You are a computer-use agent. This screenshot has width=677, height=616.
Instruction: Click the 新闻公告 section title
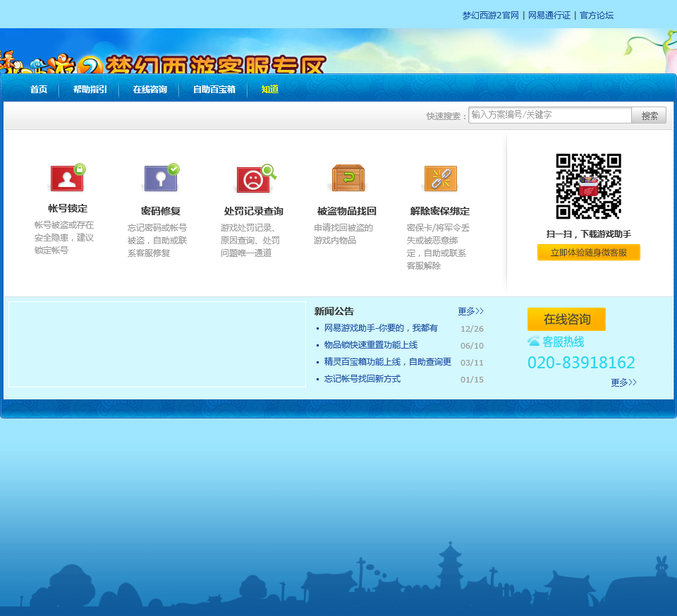tap(334, 311)
